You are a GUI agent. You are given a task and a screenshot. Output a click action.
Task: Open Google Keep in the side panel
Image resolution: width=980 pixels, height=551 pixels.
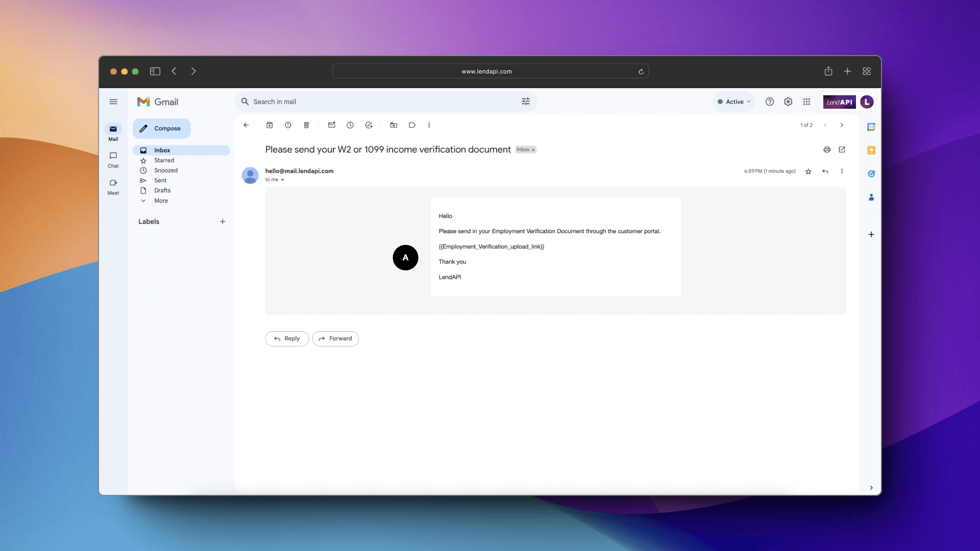(x=871, y=150)
